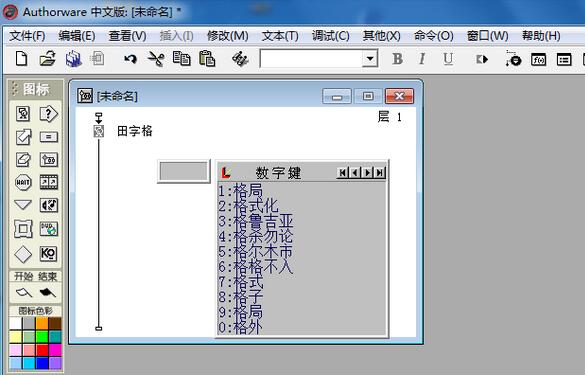The height and width of the screenshot is (375, 585).
Task: Copy with the two-pages toolbar icon
Action: pos(181,59)
